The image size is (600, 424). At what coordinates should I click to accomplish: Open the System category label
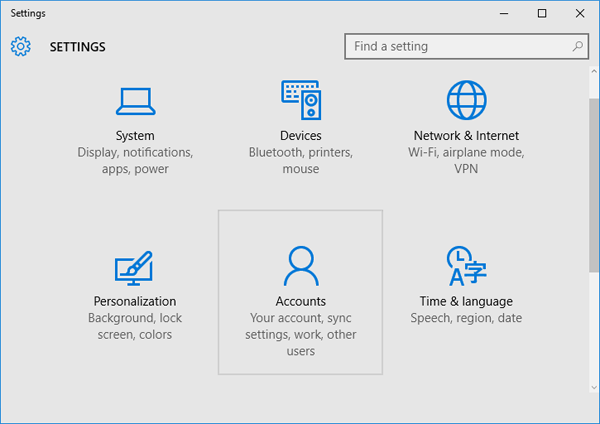[x=135, y=136]
